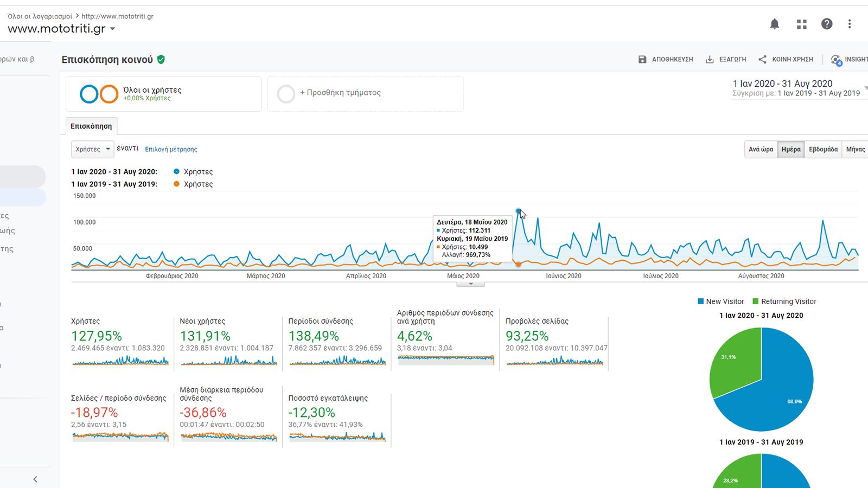868x488 pixels.
Task: Collapse the sidebar with the chevron arrow
Action: tap(35, 479)
